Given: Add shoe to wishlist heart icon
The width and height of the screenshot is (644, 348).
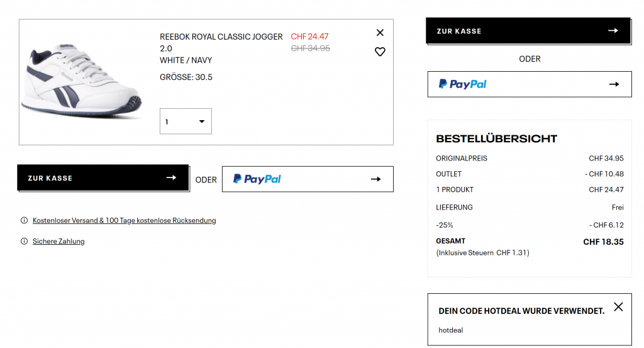Looking at the screenshot, I should 380,52.
